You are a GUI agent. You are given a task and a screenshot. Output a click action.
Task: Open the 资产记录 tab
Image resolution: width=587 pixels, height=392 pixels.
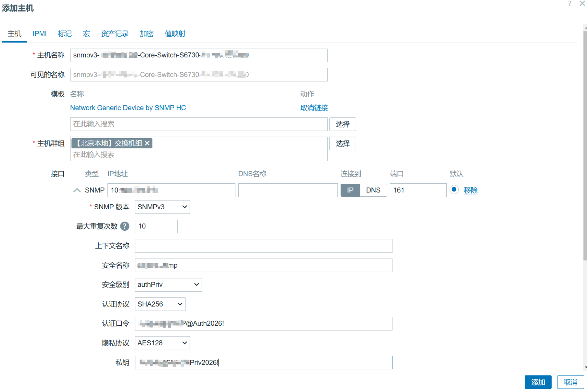115,34
